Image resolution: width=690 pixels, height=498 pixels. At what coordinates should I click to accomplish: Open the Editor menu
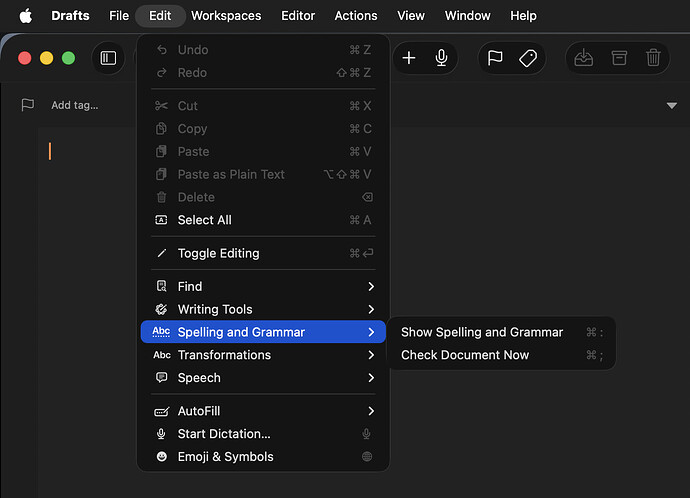pos(298,16)
